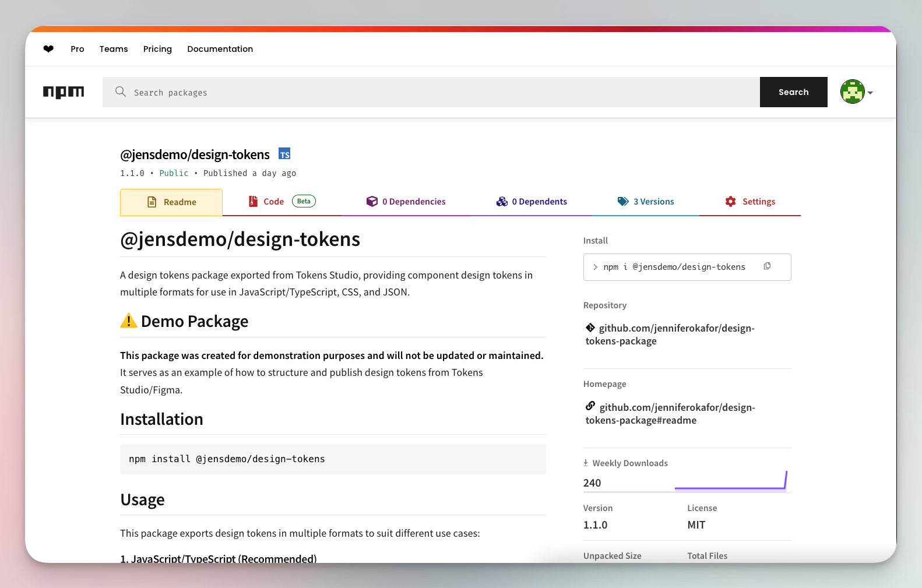
Task: Click the Published a day ago text
Action: (249, 173)
